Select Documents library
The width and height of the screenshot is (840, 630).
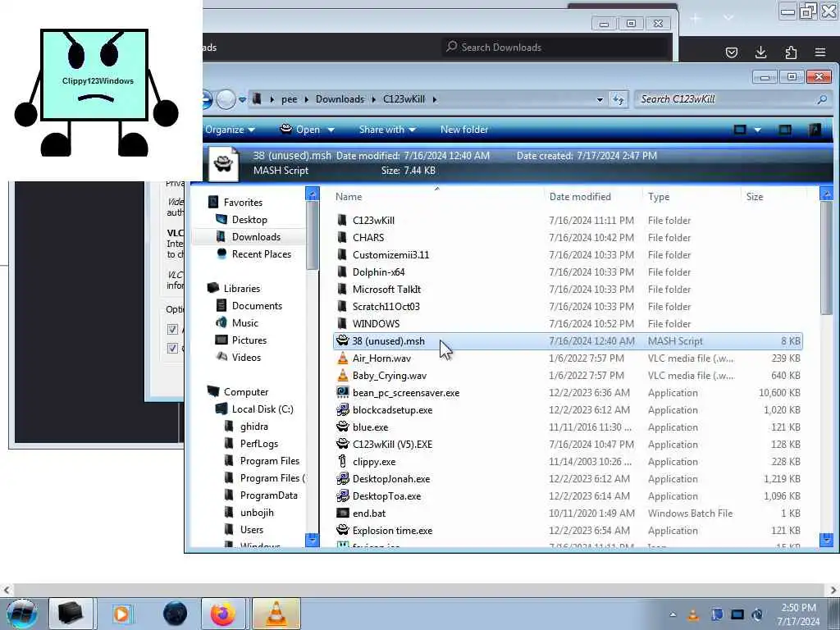[x=257, y=305]
